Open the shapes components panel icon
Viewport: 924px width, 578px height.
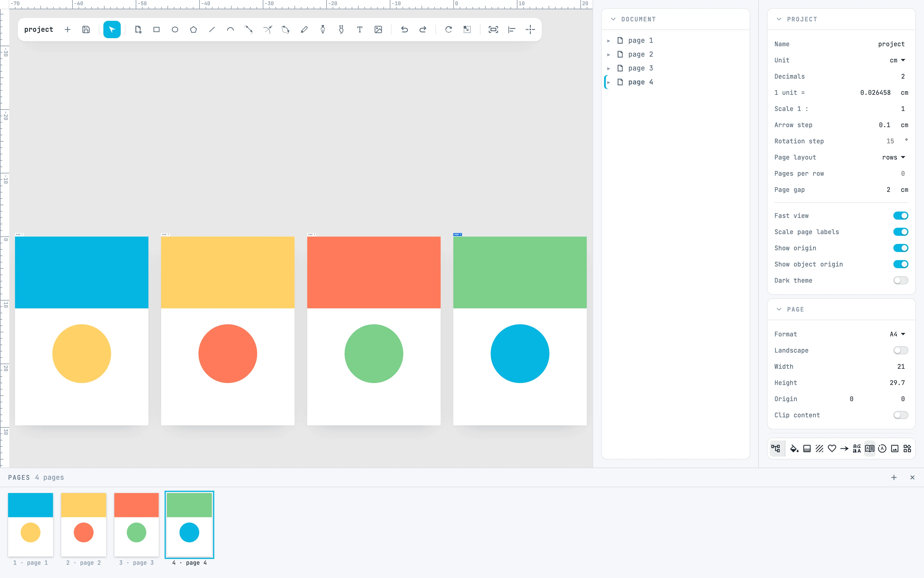click(907, 449)
